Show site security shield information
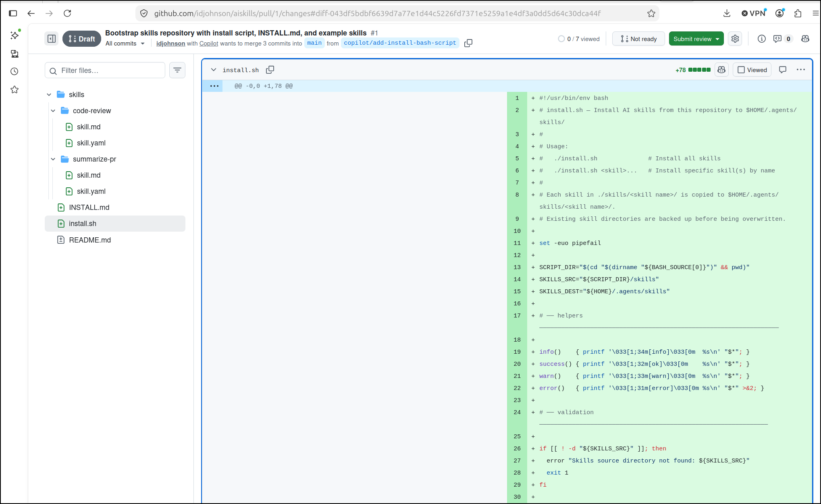 pyautogui.click(x=144, y=13)
